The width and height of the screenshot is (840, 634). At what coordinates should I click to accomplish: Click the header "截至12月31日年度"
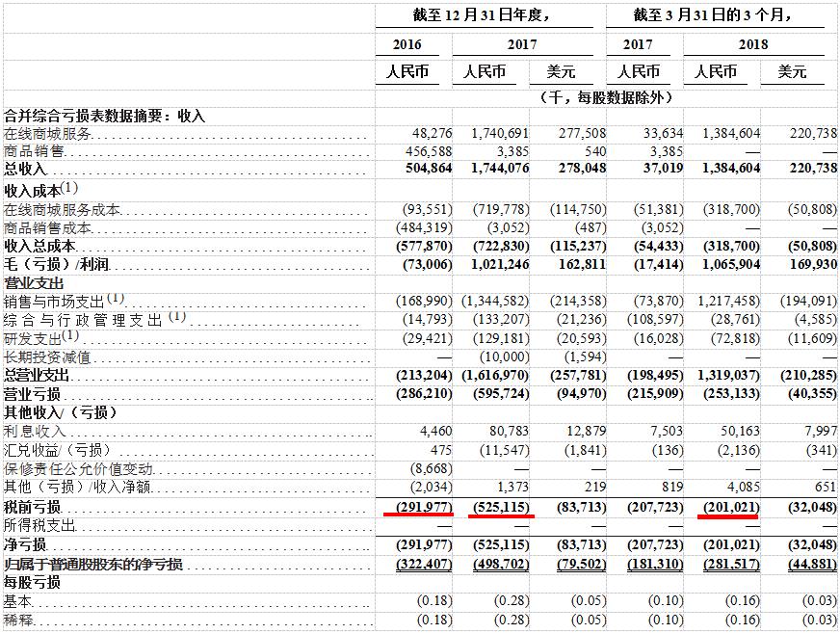481,15
